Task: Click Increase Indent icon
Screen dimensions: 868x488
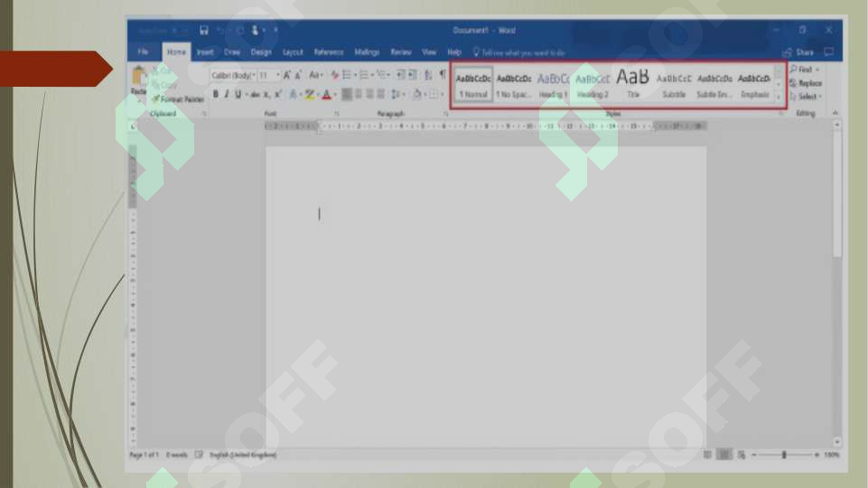Action: pyautogui.click(x=413, y=75)
